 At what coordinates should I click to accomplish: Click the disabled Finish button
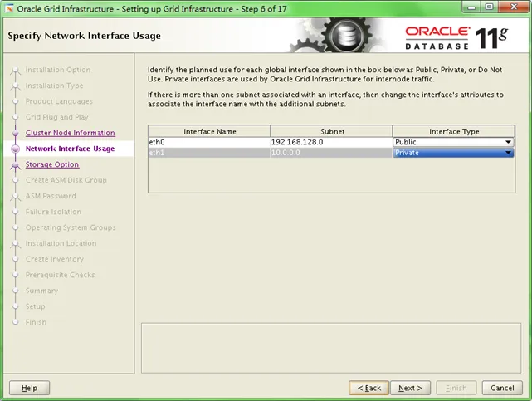tap(456, 388)
